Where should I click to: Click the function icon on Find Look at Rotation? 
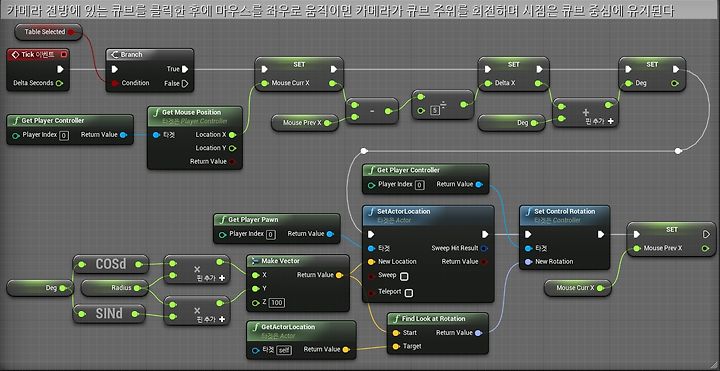coord(396,319)
